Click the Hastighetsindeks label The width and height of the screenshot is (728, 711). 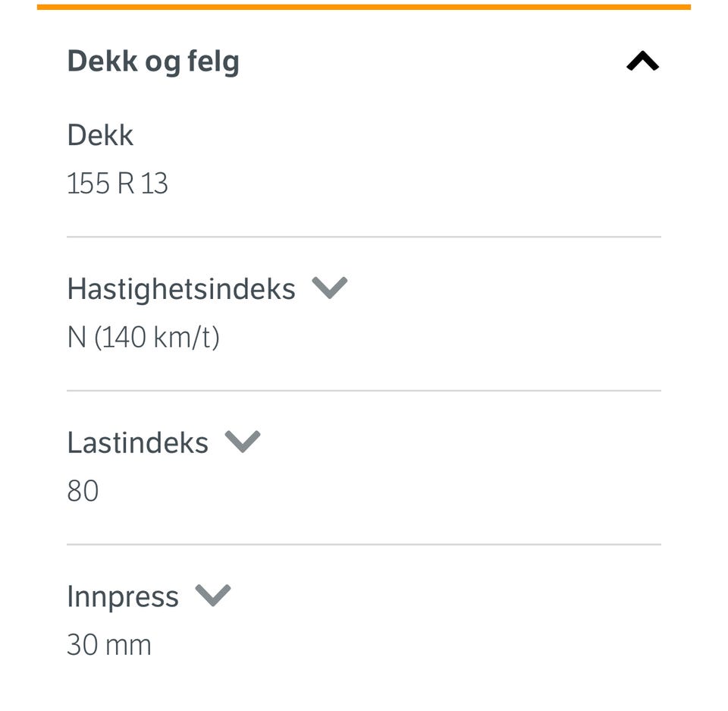181,289
